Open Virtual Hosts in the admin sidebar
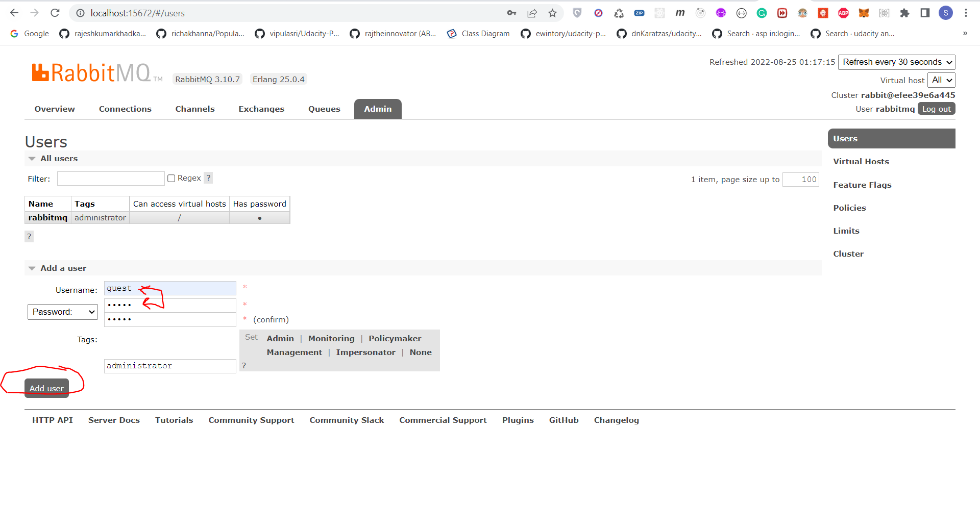Screen dimensions: 980x505 coord(861,162)
